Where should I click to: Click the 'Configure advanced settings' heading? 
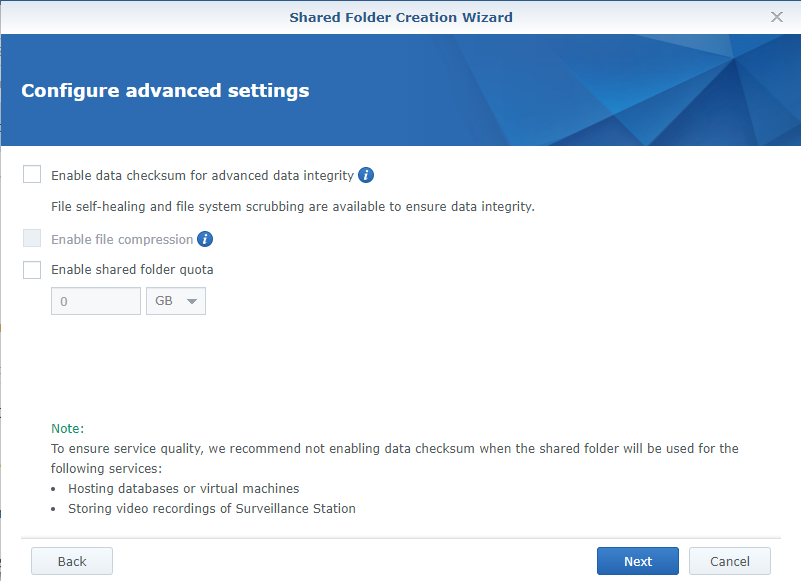coord(165,90)
